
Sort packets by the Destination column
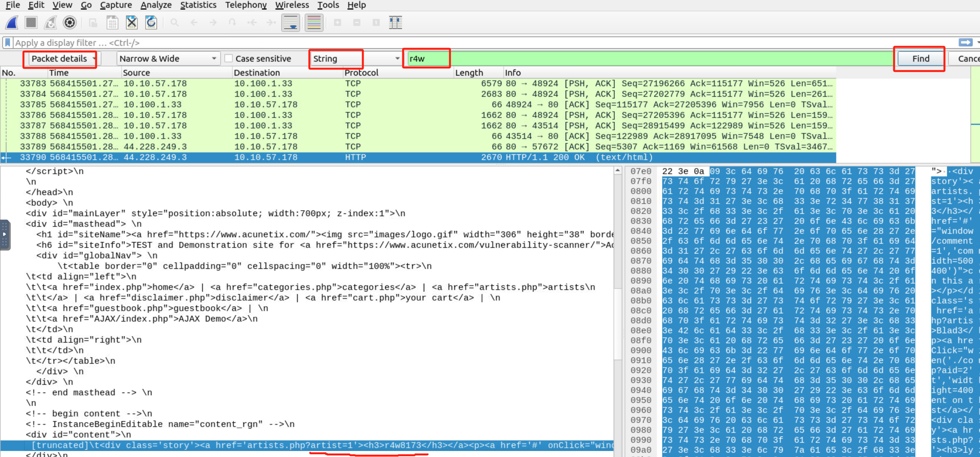pyautogui.click(x=288, y=73)
